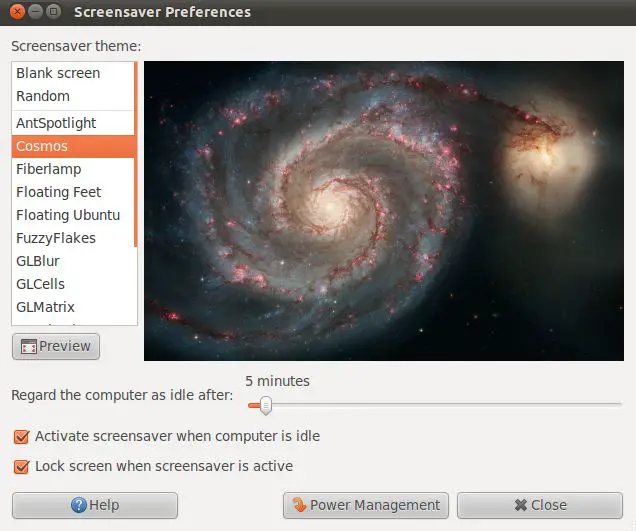Image resolution: width=636 pixels, height=531 pixels.
Task: Toggle Activate screensaver when computer is idle
Action: click(21, 437)
